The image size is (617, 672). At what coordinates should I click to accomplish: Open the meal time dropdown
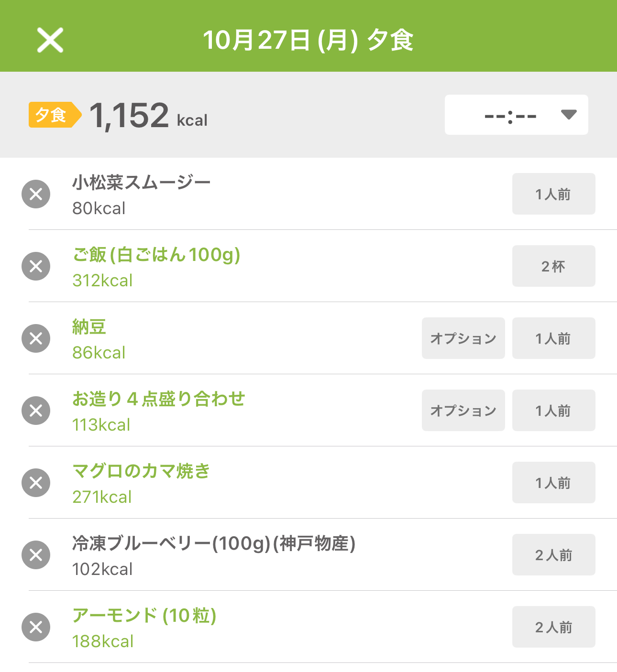(516, 115)
